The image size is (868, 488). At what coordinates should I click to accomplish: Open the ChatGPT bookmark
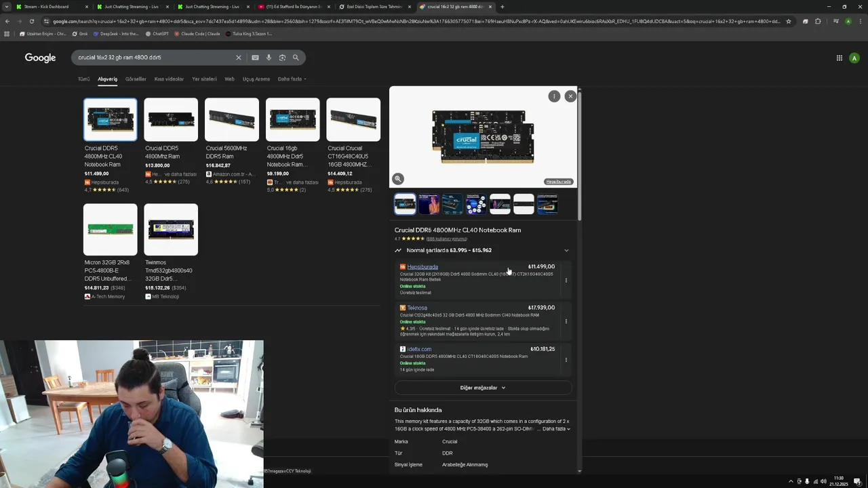coord(157,33)
